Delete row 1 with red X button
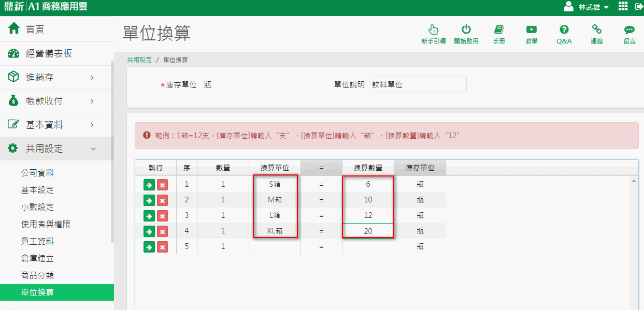The height and width of the screenshot is (310, 644). 162,185
